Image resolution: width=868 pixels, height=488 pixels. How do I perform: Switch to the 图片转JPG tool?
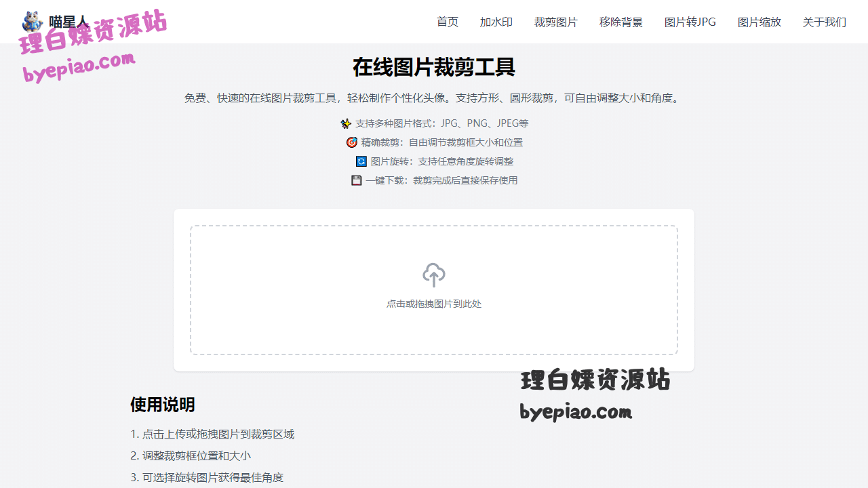[x=690, y=22]
